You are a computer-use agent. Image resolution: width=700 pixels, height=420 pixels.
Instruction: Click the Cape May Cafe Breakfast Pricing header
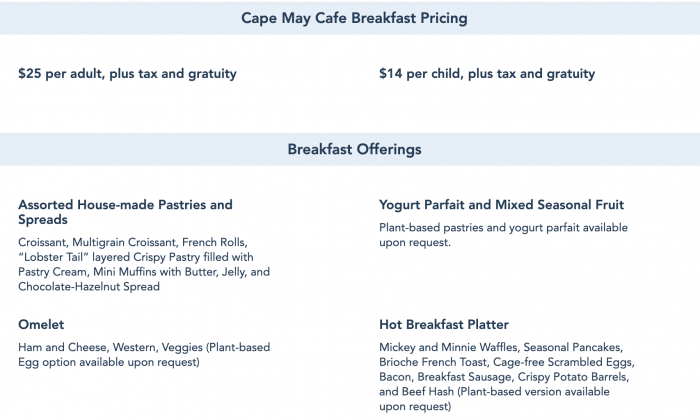(x=354, y=18)
